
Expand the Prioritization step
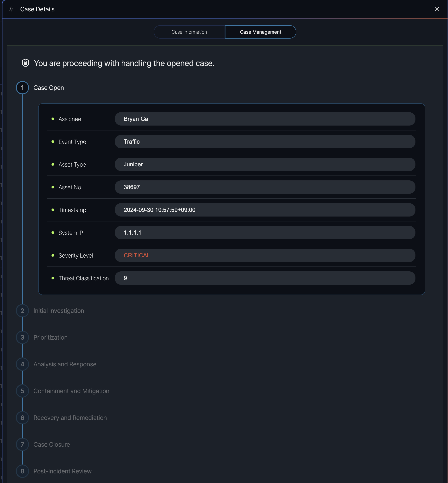(x=50, y=337)
